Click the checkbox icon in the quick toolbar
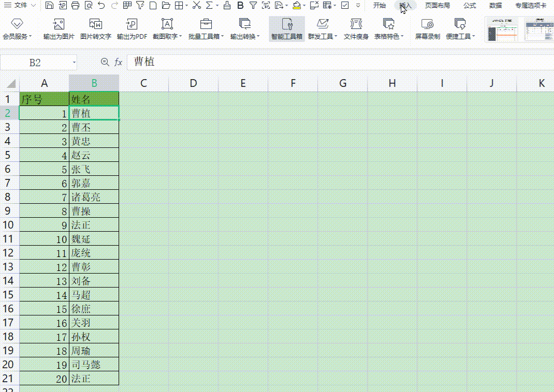 coord(345,5)
